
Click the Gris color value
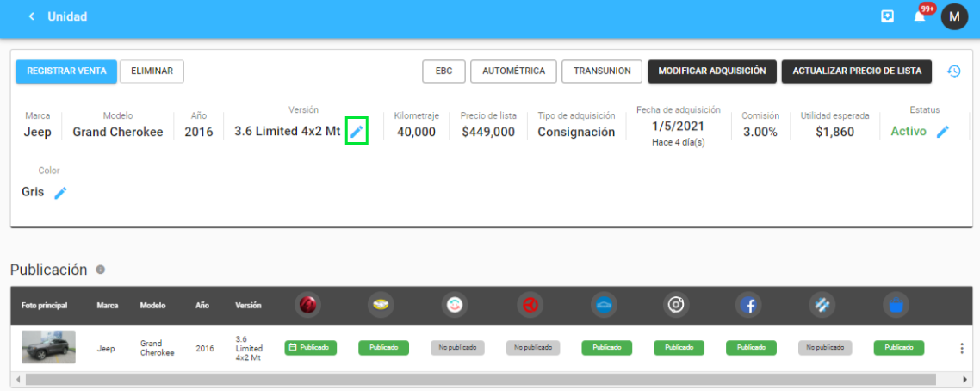[33, 192]
